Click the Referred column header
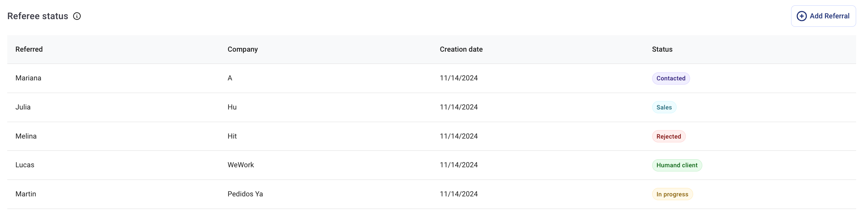This screenshot has width=868, height=222. [x=29, y=49]
